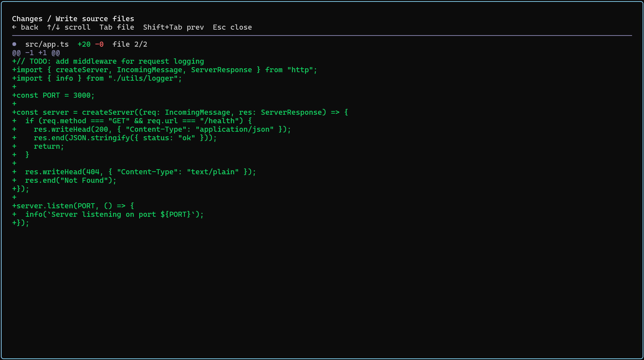Click the 'const PORT = 3000;' line
This screenshot has height=360, width=644.
point(54,95)
